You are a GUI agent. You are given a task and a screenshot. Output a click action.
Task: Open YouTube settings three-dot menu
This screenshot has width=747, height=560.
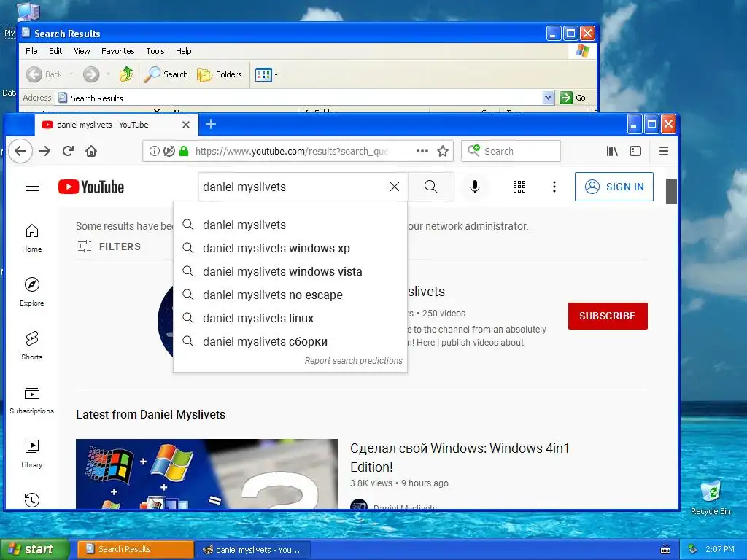tap(554, 187)
